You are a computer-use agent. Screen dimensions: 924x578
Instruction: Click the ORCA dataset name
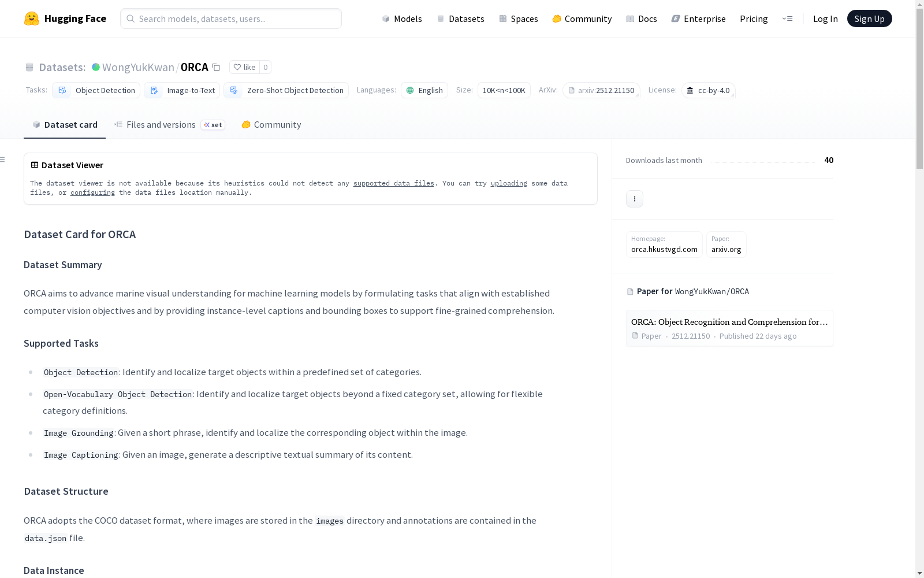point(194,67)
